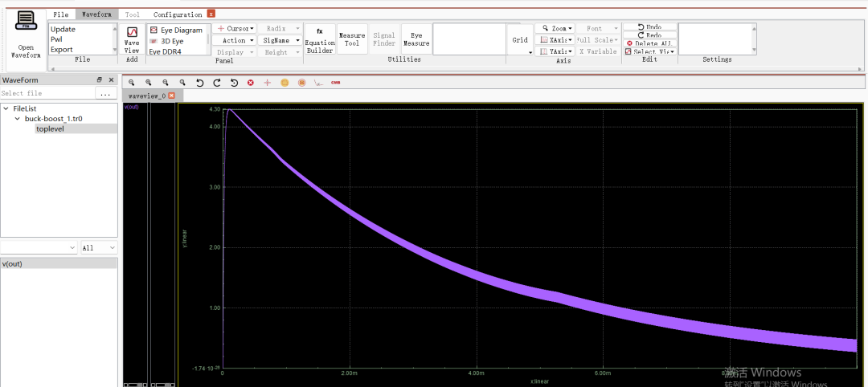This screenshot has width=868, height=387.
Task: Click the X Variable button
Action: 597,51
